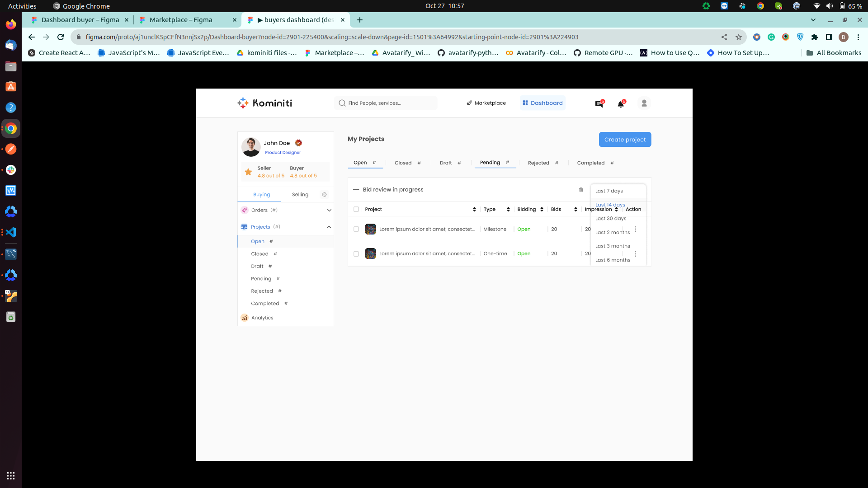Check the Milestone project row checkbox
The height and width of the screenshot is (488, 868).
[x=356, y=229]
